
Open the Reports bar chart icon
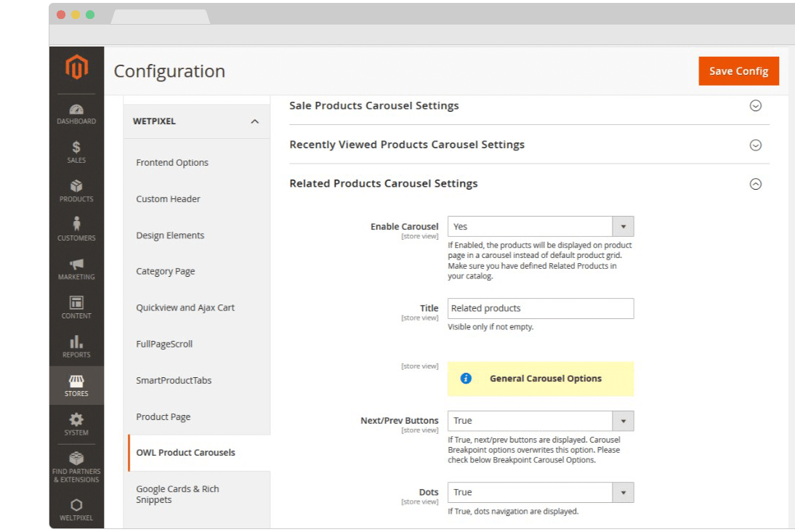(x=76, y=342)
